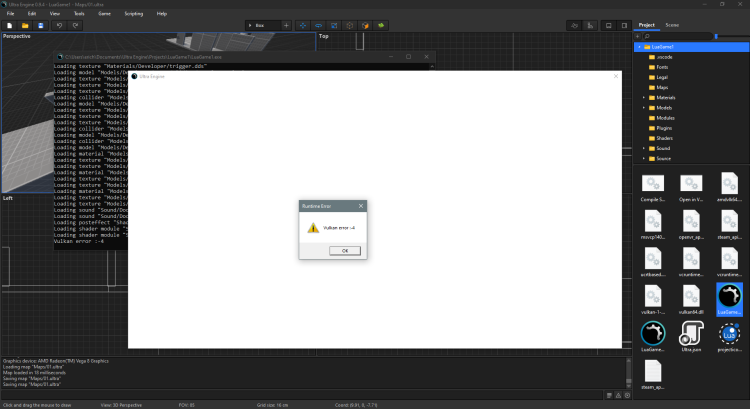Select the Scale tool icon
The height and width of the screenshot is (409, 750).
click(334, 25)
